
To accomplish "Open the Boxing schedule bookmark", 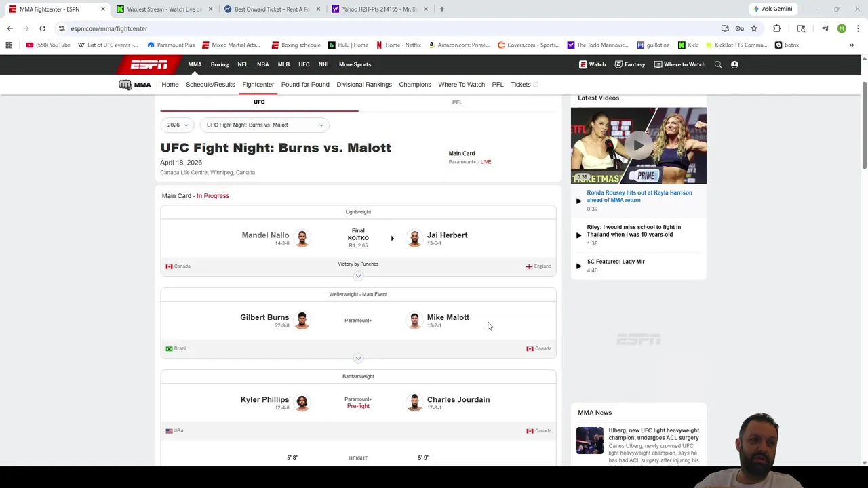I will [296, 45].
